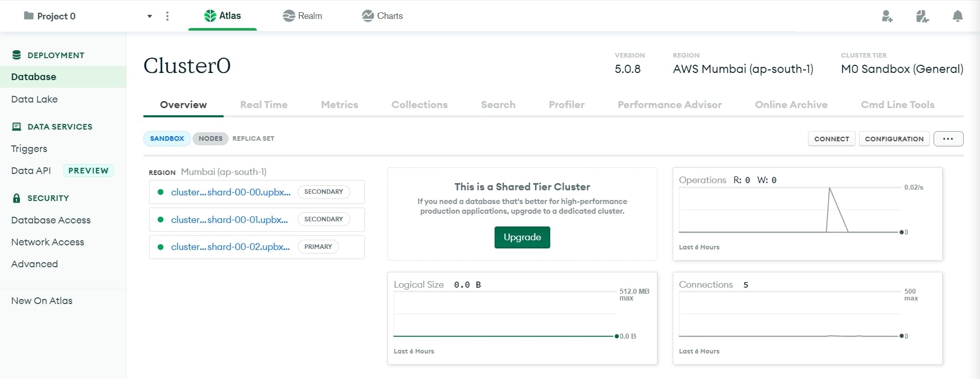Select the Performance Advisor tab

[670, 105]
